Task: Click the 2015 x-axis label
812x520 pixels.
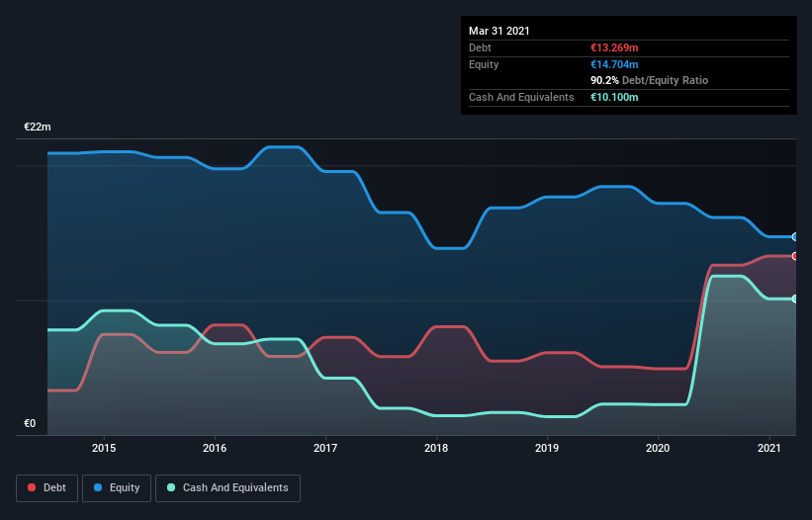Action: 104,448
